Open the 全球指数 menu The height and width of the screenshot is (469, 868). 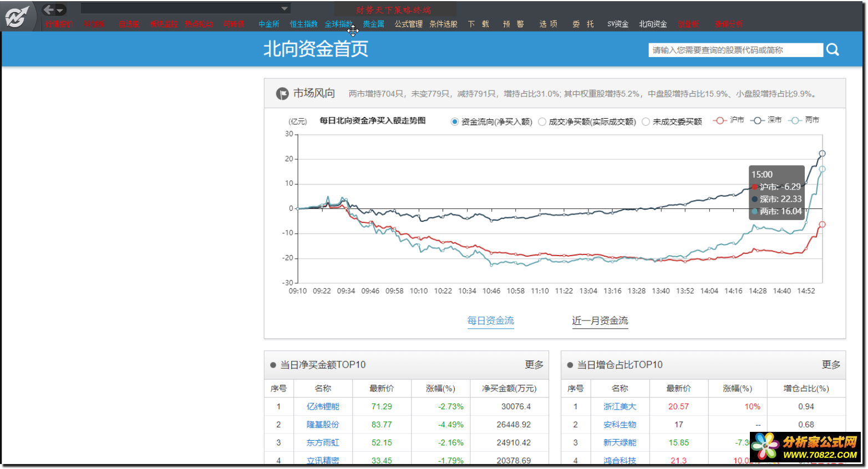(338, 24)
